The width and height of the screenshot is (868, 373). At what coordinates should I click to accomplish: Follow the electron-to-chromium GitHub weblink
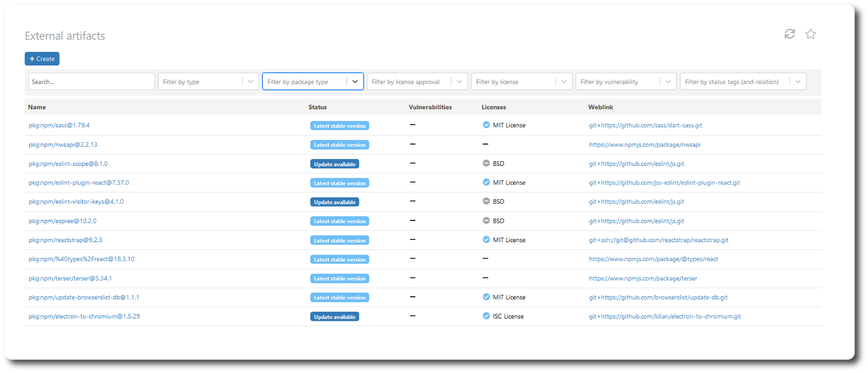click(x=665, y=317)
